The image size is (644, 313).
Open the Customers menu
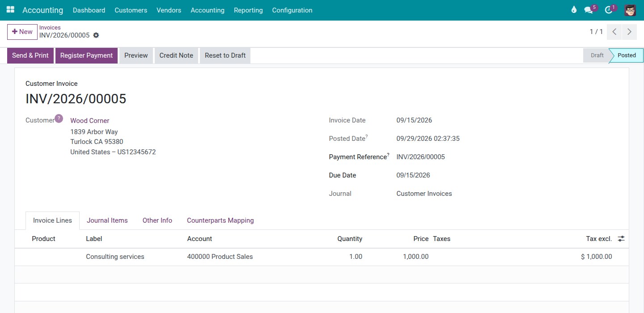131,10
